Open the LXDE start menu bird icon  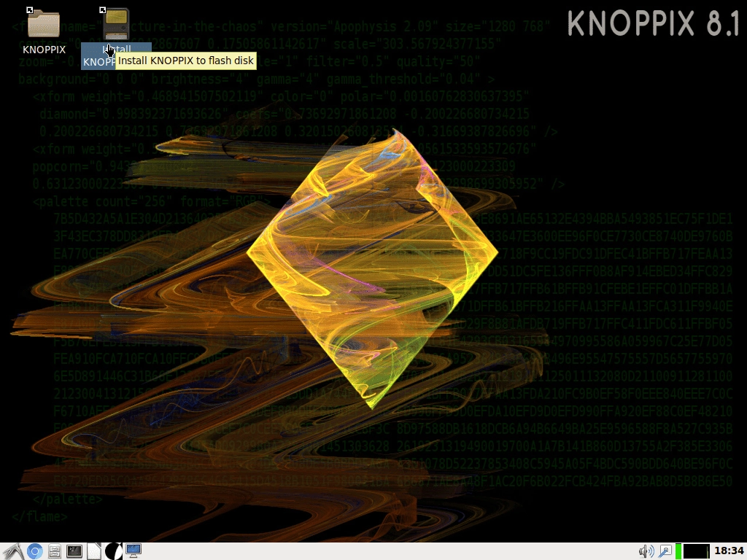coord(13,551)
